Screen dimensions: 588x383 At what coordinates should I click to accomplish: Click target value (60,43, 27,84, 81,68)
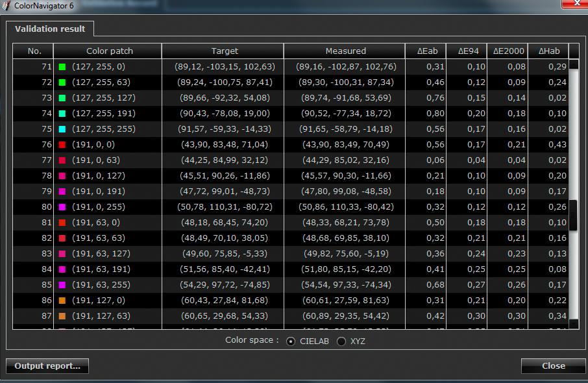click(225, 301)
